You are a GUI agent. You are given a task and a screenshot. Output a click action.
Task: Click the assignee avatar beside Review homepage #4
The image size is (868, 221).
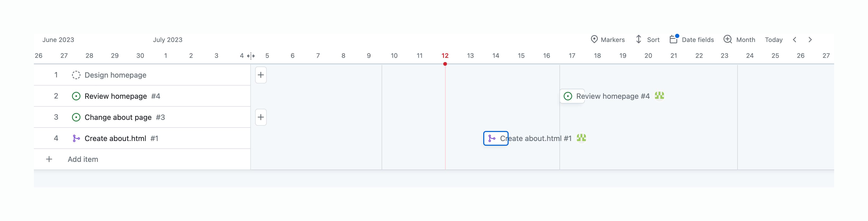(x=659, y=96)
